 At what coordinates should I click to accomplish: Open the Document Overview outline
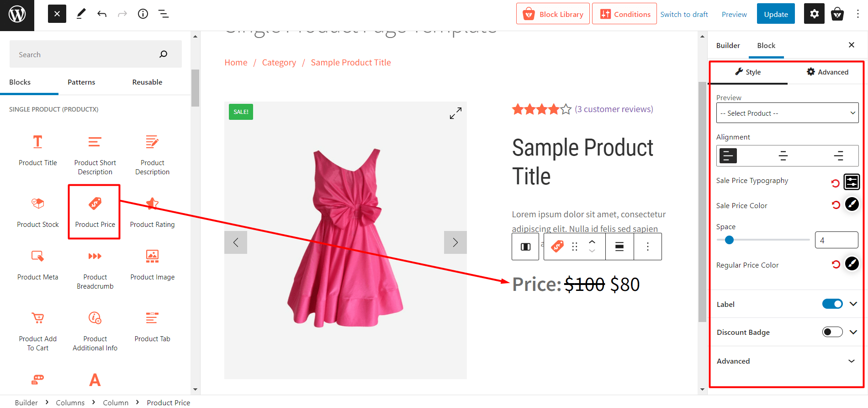(163, 14)
